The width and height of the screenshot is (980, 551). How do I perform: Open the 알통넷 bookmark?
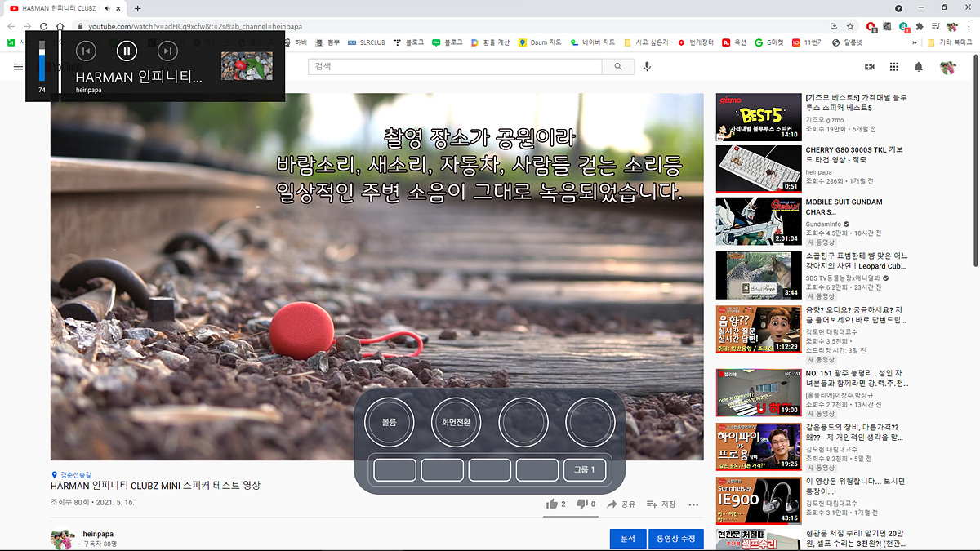coord(847,42)
